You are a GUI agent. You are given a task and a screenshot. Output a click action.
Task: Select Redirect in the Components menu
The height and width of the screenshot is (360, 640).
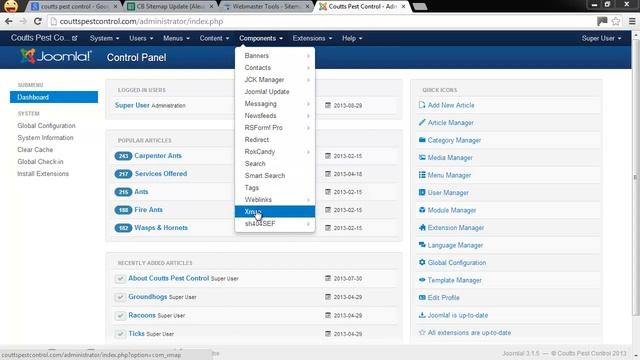point(275,140)
